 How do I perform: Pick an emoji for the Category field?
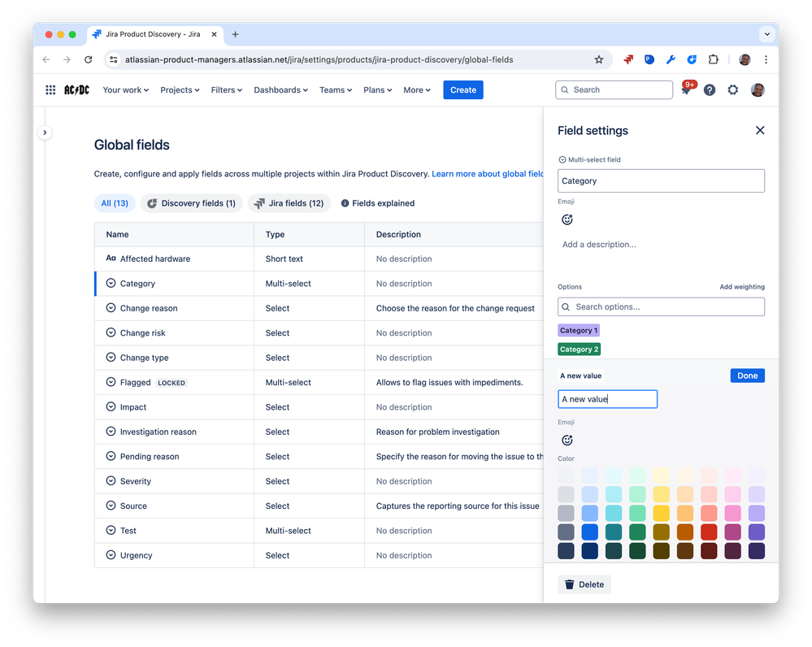[x=567, y=219]
